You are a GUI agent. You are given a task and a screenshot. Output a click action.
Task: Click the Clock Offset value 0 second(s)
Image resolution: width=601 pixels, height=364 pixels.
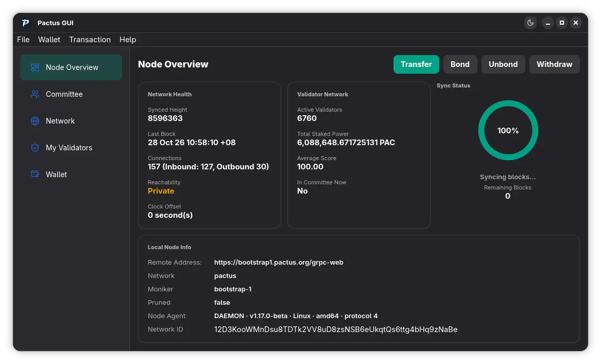coord(170,215)
